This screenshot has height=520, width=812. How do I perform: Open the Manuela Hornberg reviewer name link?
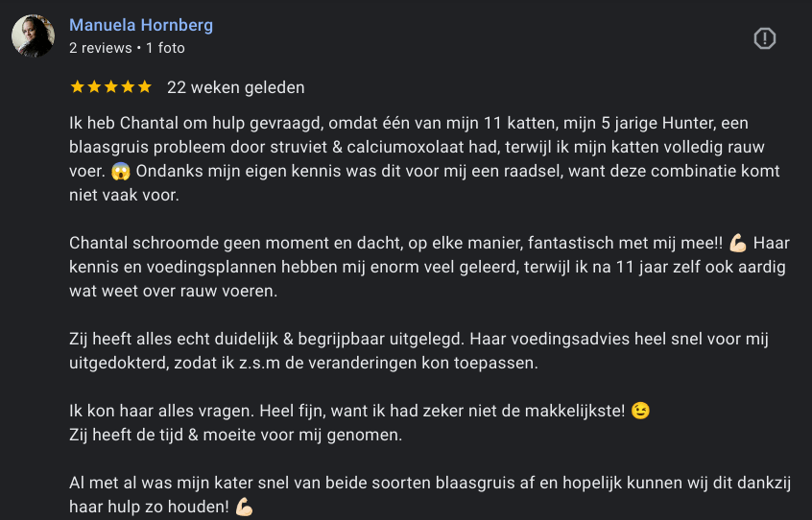pyautogui.click(x=141, y=25)
